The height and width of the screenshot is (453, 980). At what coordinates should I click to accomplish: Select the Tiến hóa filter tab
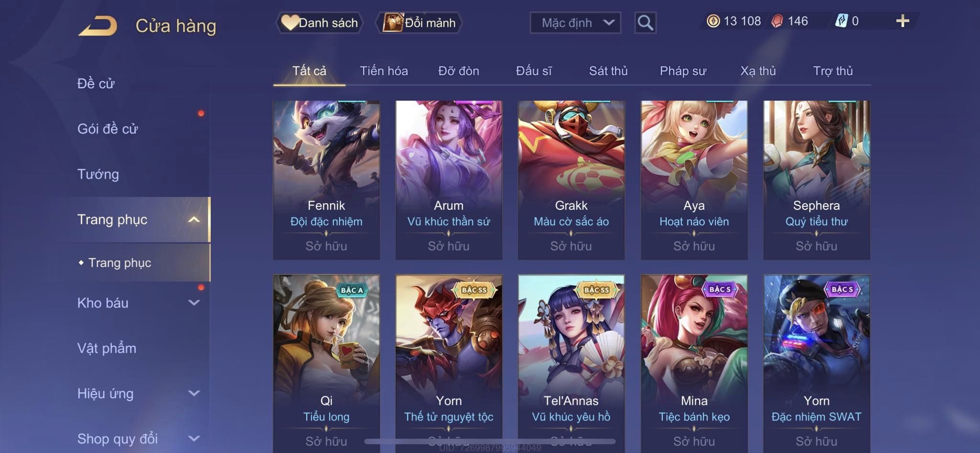(384, 71)
